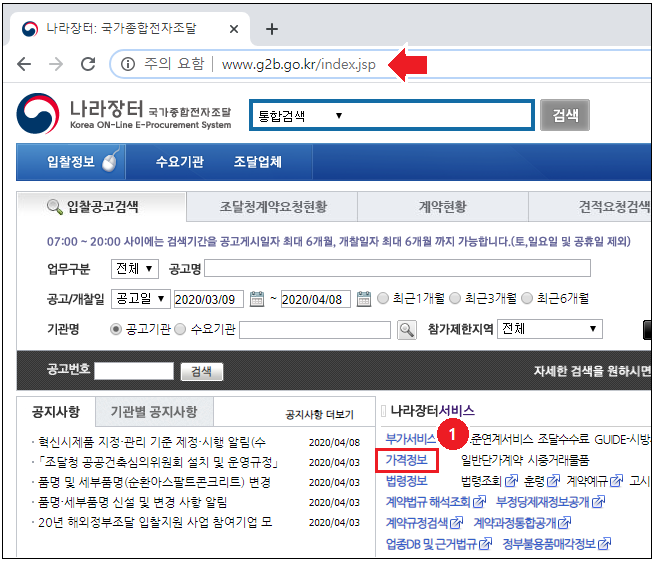Open 부가서비스 link
Viewport: 654px width, 563px height.
pos(411,439)
